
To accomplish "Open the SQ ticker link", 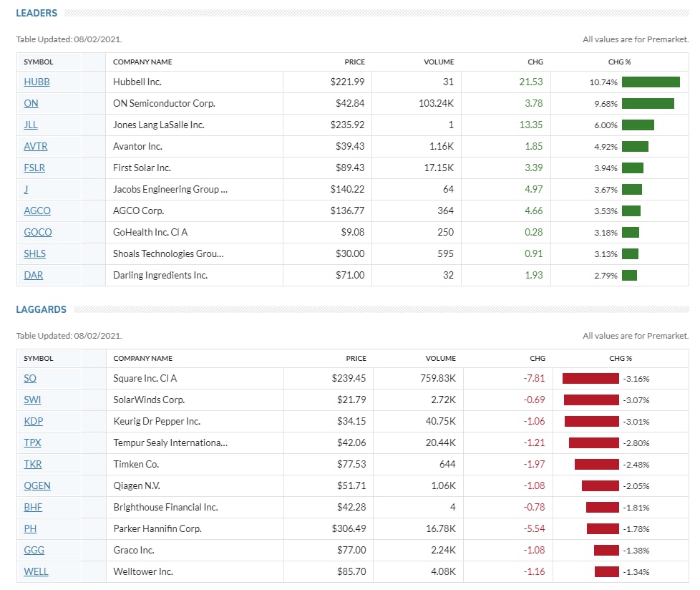I will coord(30,378).
